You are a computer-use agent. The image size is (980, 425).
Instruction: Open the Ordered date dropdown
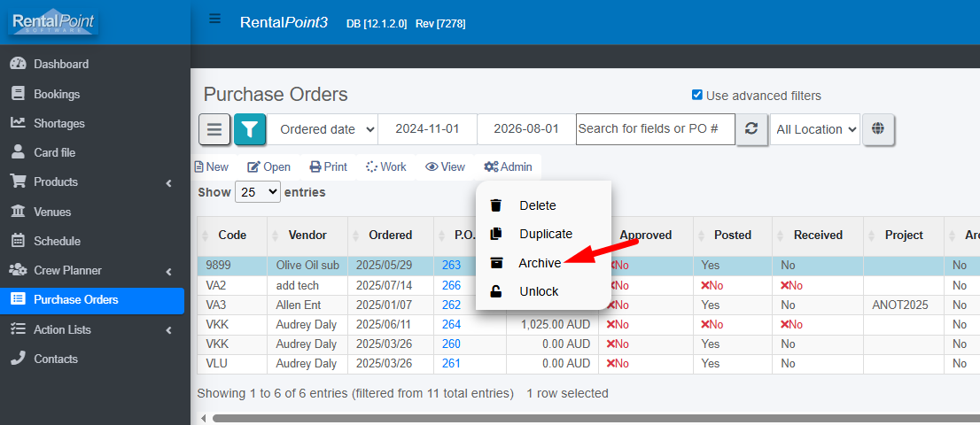click(x=323, y=129)
